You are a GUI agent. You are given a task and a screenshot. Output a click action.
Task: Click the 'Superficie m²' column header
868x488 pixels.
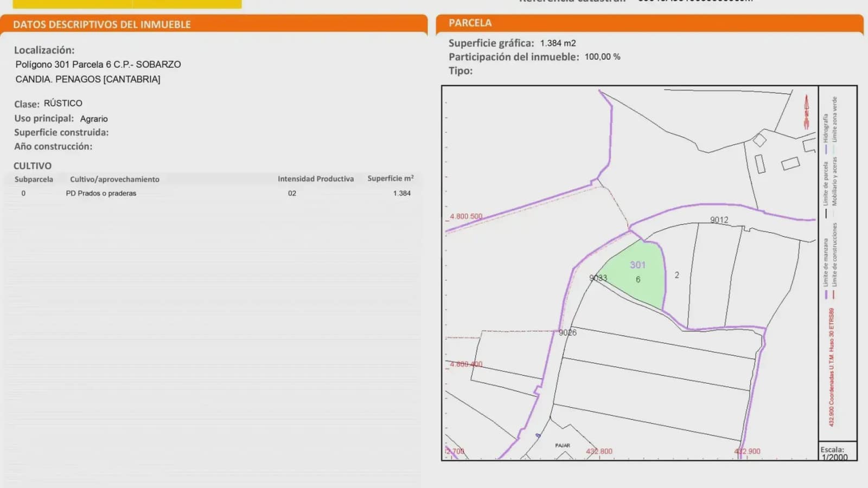390,178
